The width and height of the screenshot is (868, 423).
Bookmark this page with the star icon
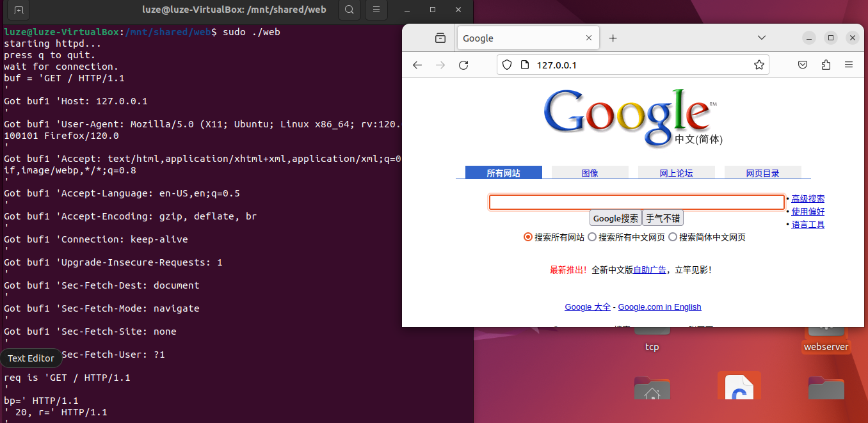click(759, 65)
